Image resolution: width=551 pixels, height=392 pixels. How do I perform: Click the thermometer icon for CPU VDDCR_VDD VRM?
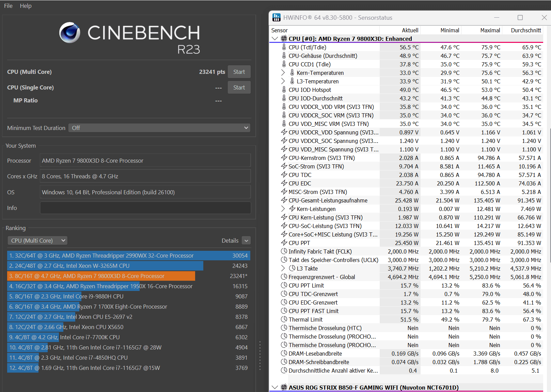(284, 107)
